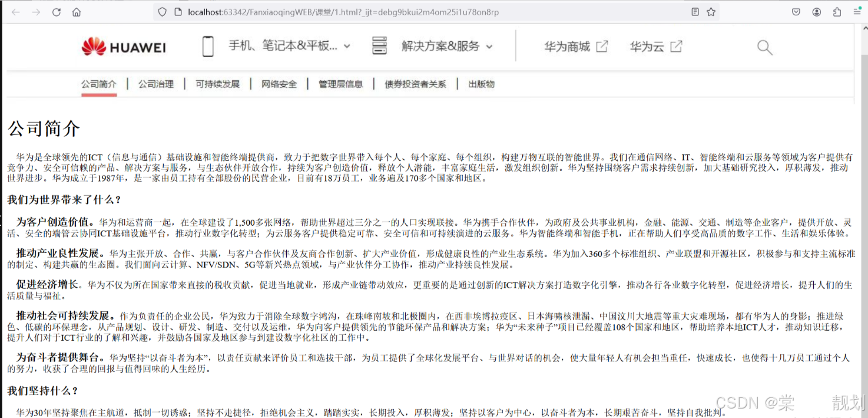This screenshot has width=868, height=418.
Task: Open 手机、笔记本&平板 menu
Action: (283, 46)
